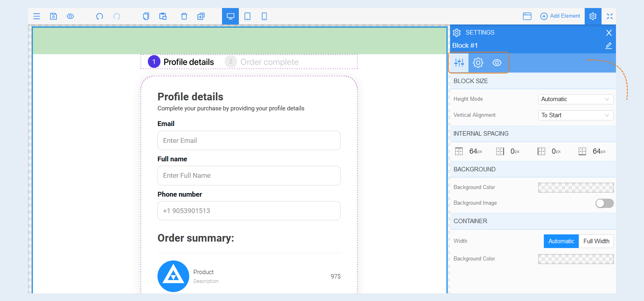The width and height of the screenshot is (644, 301).
Task: Select the "Complete your purchase" subtitle text
Action: (231, 108)
